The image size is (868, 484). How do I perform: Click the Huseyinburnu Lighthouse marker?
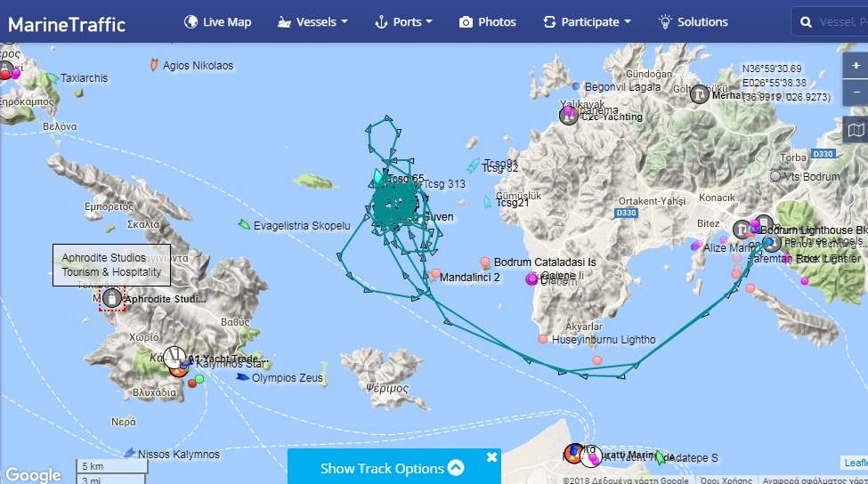pyautogui.click(x=543, y=339)
